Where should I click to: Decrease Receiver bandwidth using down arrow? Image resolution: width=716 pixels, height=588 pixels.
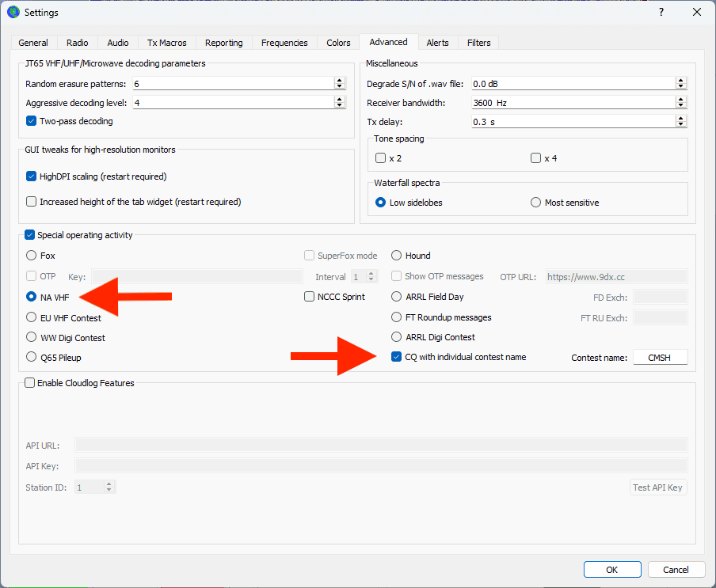point(680,105)
